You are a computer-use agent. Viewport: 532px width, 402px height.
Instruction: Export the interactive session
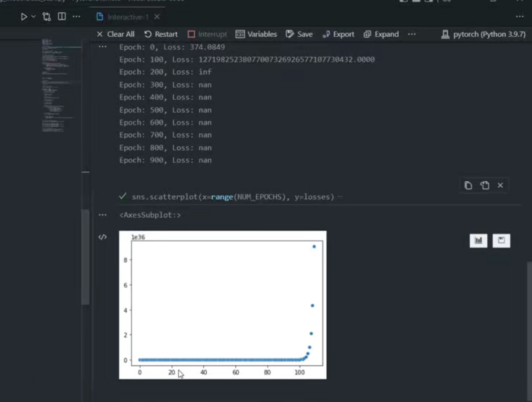pyautogui.click(x=338, y=34)
